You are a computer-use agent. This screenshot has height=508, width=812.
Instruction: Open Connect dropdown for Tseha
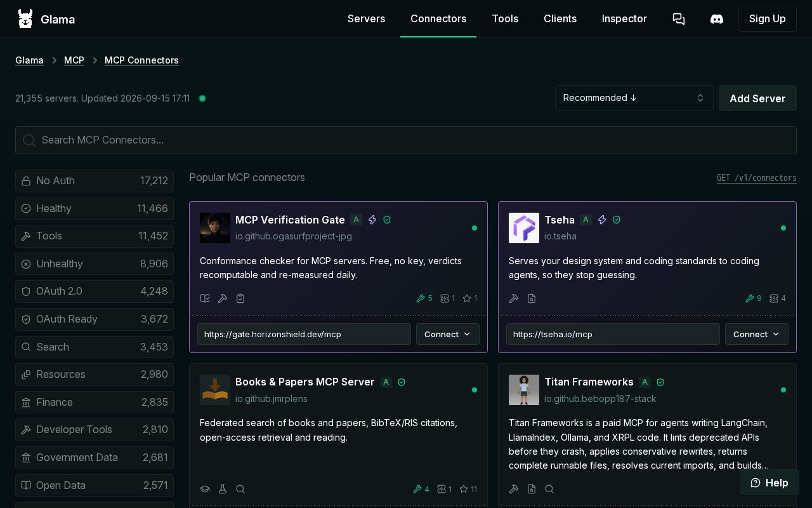coord(756,334)
